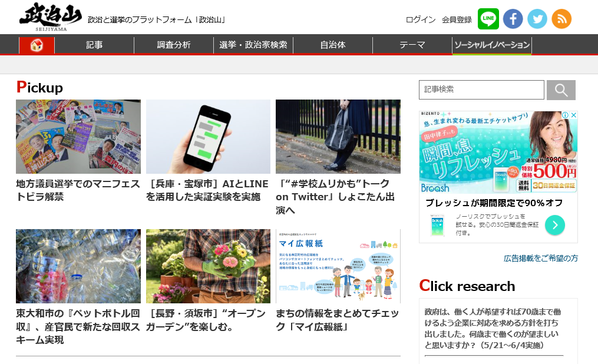Open the Facebook page icon
The width and height of the screenshot is (598, 364).
(513, 19)
